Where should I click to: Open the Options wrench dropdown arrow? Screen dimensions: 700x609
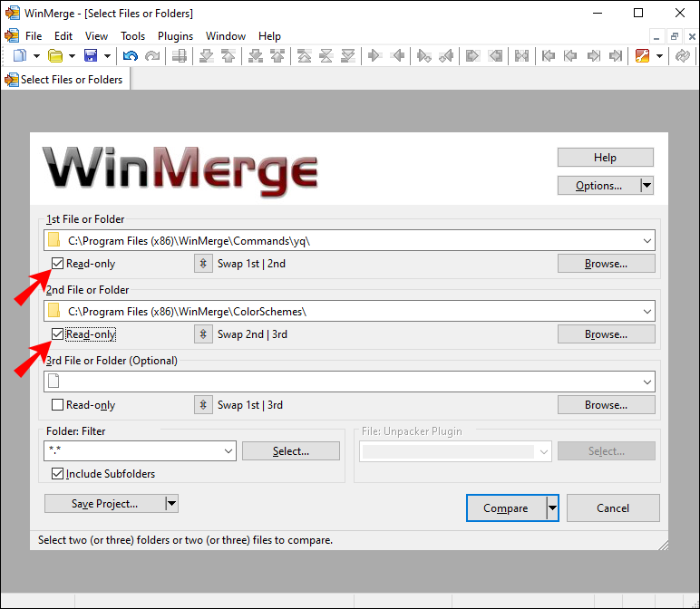(x=659, y=56)
